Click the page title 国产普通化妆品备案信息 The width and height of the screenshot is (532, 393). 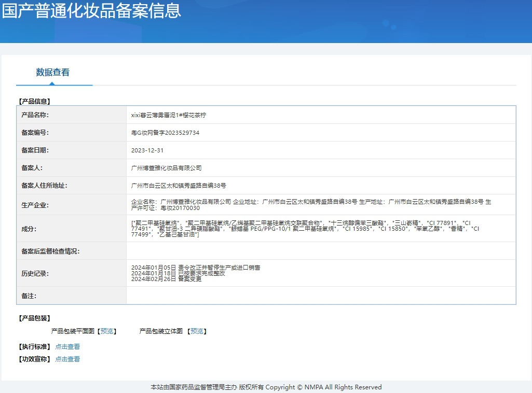(91, 10)
